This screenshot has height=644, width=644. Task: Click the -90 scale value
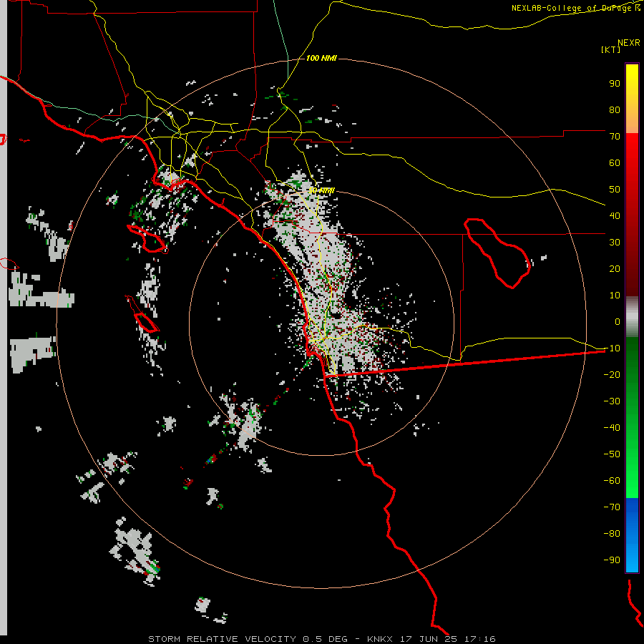(612, 560)
